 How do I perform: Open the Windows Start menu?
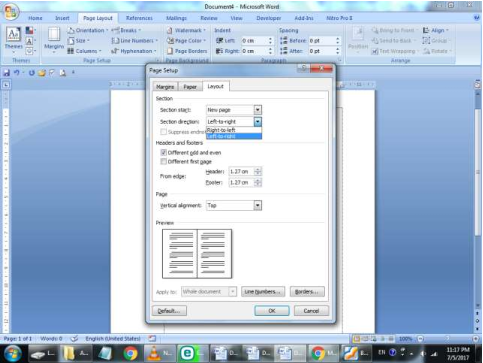tap(13, 353)
